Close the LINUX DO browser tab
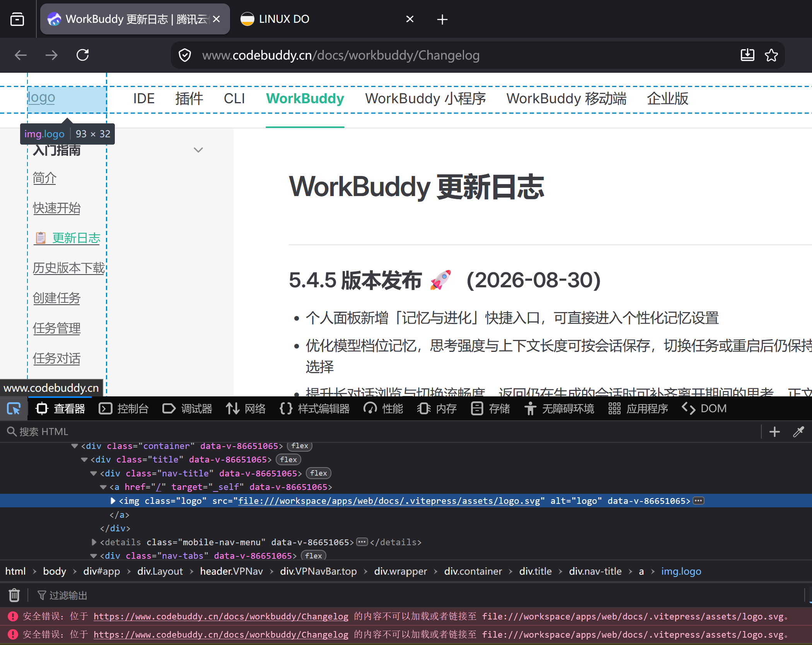812x645 pixels. (410, 19)
